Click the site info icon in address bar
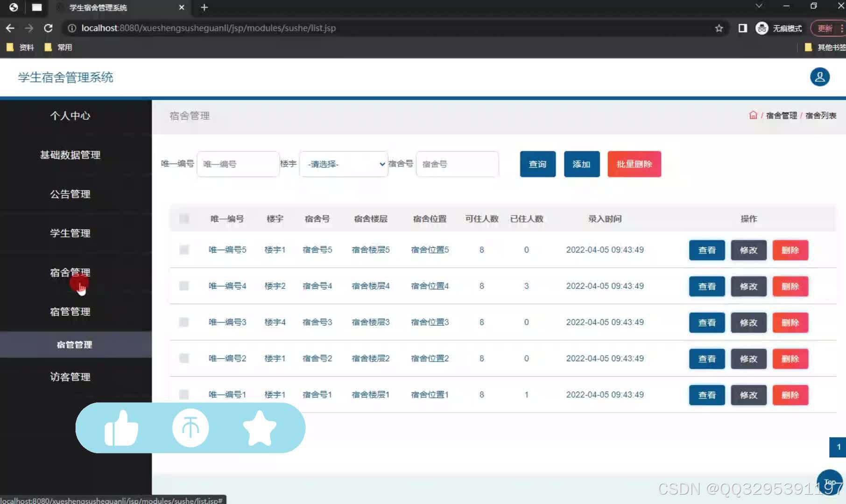The height and width of the screenshot is (504, 846). tap(72, 28)
